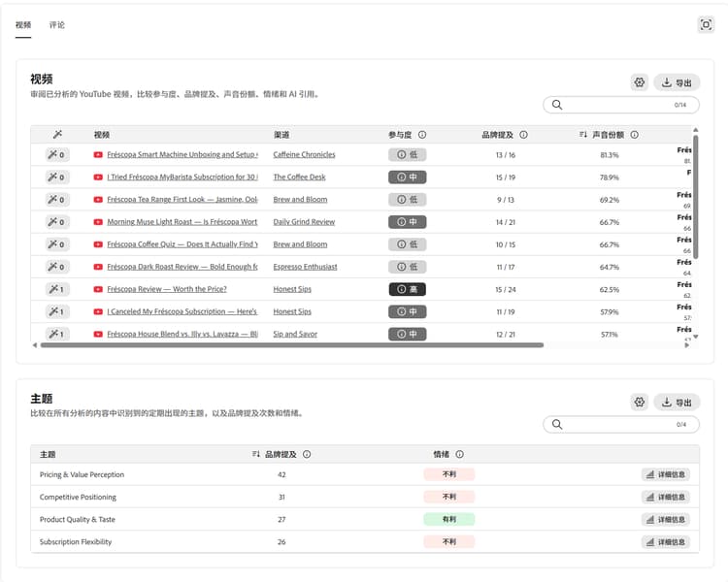
Task: Open 详细信息 for Product Quality & Taste
Action: click(x=666, y=519)
